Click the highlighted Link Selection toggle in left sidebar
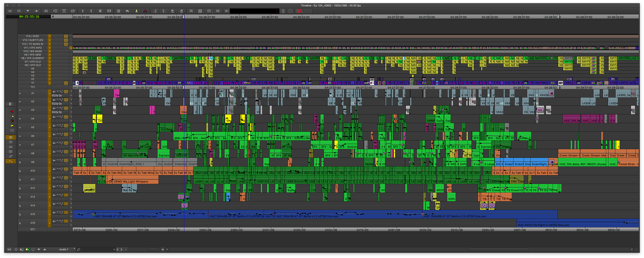Viewport: 644px width, 258px height. (10, 137)
